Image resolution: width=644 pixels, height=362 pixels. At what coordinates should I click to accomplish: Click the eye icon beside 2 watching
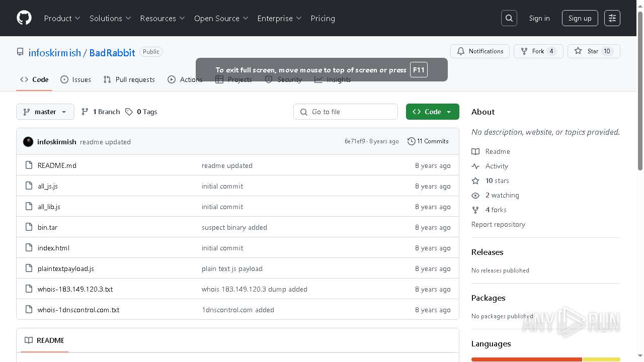[x=475, y=195]
